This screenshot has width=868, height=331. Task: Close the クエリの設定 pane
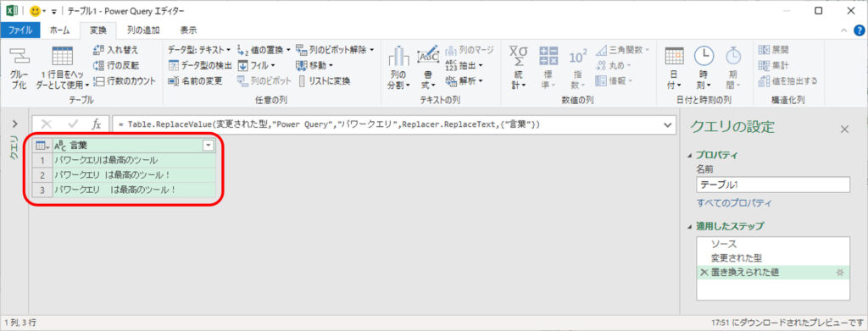click(844, 130)
